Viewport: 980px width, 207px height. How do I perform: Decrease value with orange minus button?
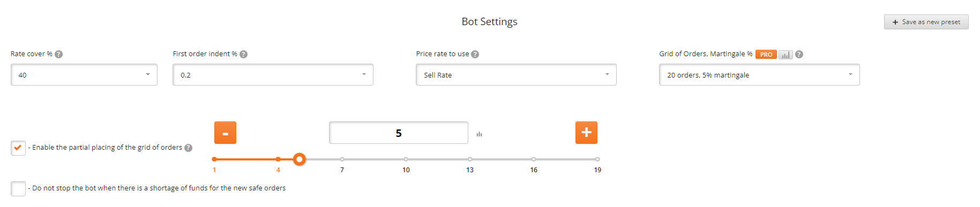click(226, 133)
